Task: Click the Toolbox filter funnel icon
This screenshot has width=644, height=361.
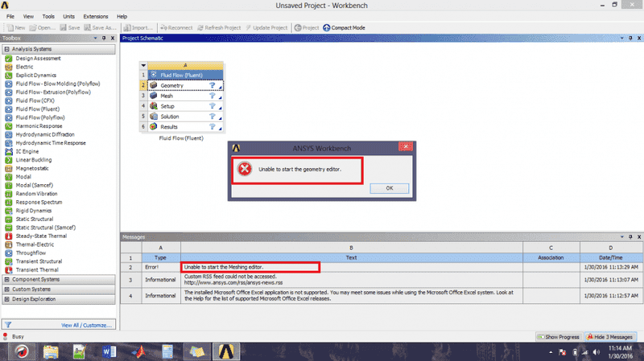Action: pyautogui.click(x=8, y=325)
